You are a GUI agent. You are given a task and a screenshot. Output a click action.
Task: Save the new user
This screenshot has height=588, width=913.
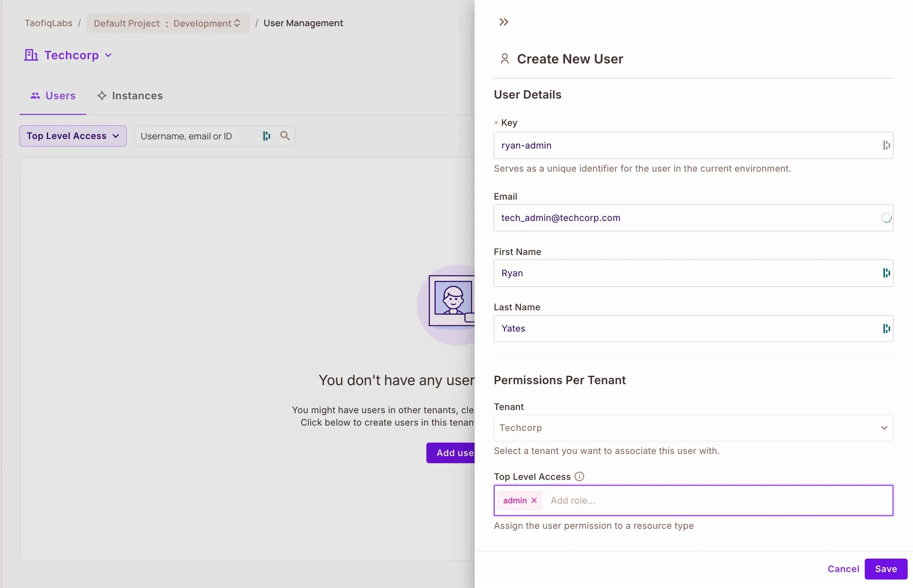pyautogui.click(x=885, y=569)
